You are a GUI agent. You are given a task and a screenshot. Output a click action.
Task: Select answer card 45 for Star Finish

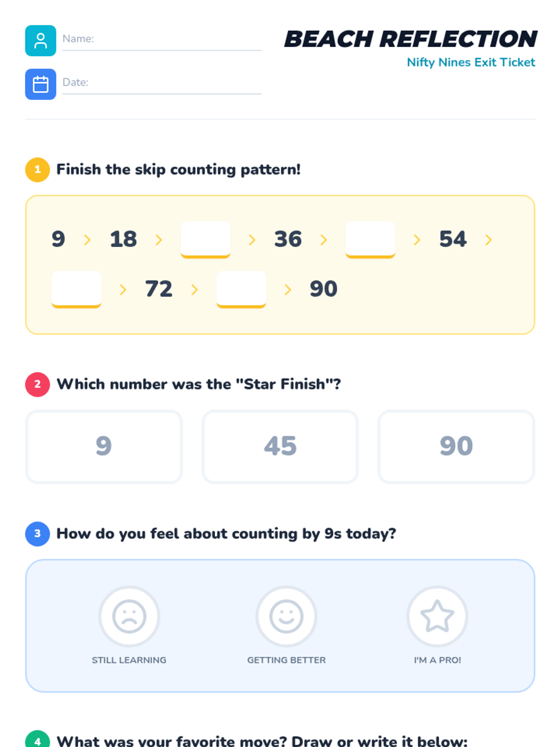[280, 446]
